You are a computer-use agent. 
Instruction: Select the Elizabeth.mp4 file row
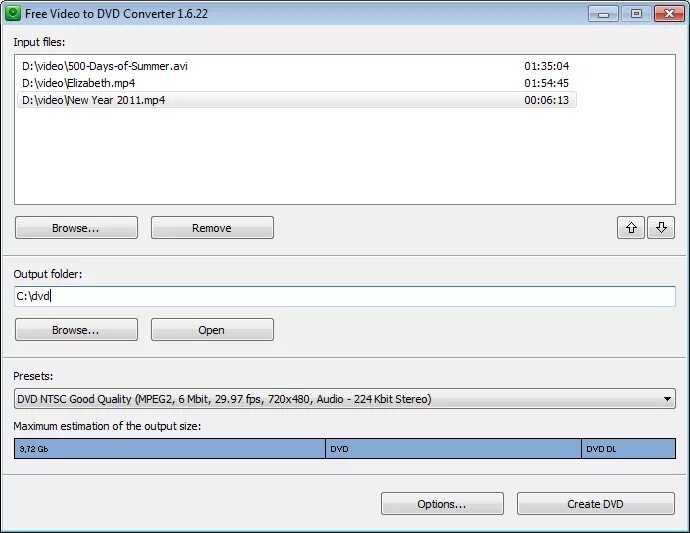(x=297, y=83)
